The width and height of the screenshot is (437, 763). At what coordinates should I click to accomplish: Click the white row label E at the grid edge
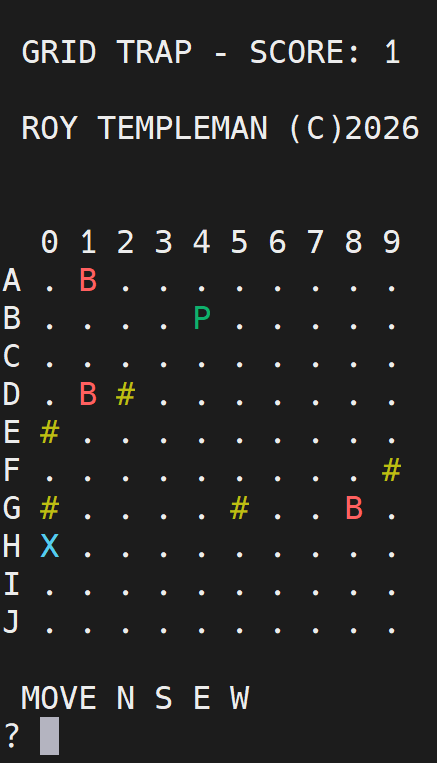pyautogui.click(x=12, y=432)
